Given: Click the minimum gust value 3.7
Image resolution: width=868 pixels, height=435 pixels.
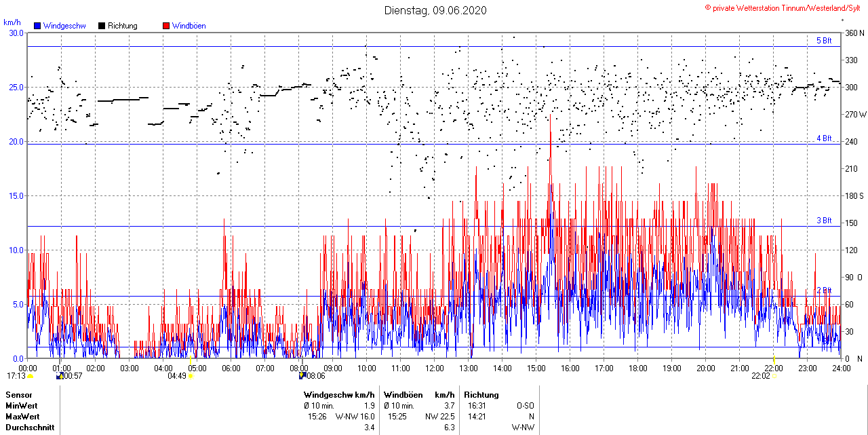Looking at the screenshot, I should click(x=449, y=405).
